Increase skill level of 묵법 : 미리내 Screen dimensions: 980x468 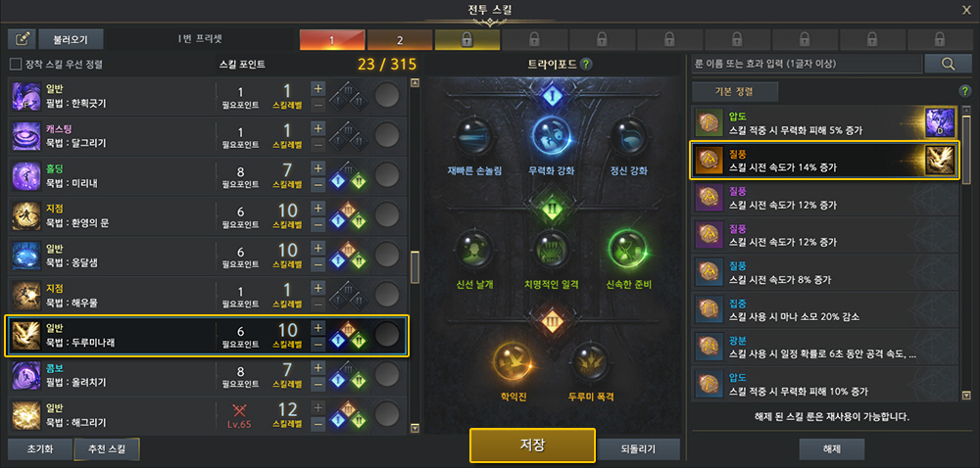[x=318, y=168]
